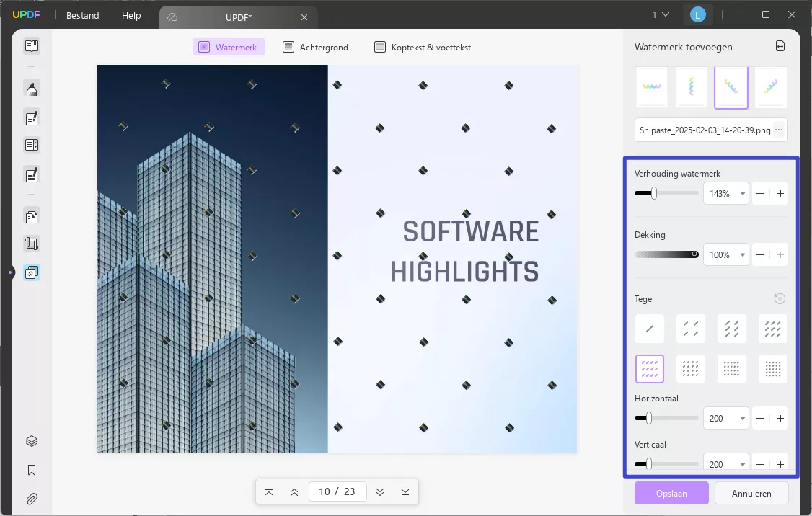Screen dimensions: 812x516
Task: Reset tile settings with the reset icon
Action: (780, 299)
